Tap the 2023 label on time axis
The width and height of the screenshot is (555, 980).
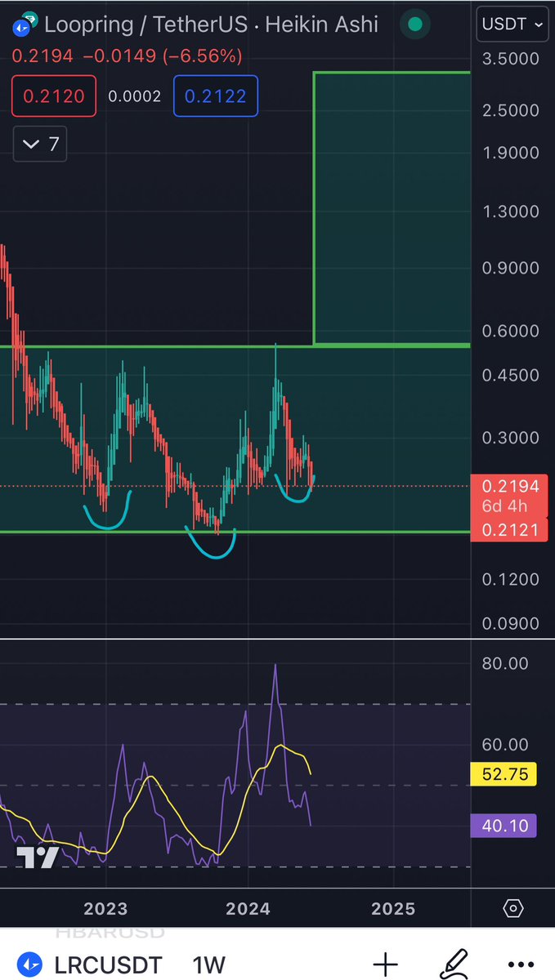(105, 909)
